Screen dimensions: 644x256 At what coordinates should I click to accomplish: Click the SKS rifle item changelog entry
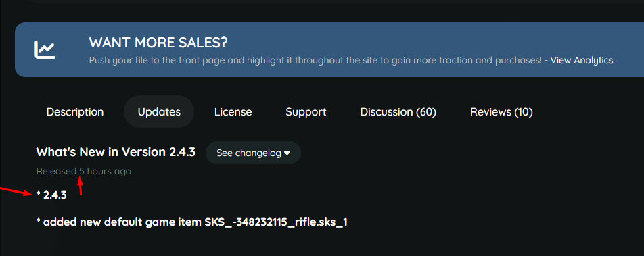(192, 222)
